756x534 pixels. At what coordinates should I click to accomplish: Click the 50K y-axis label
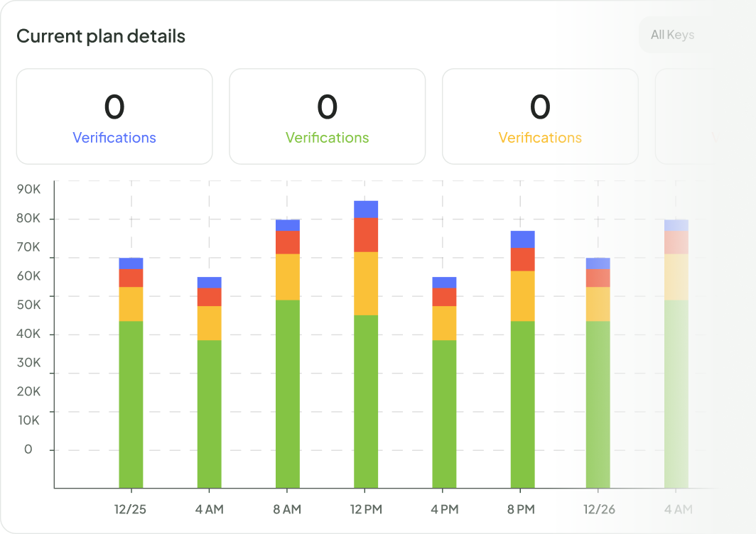(x=28, y=305)
